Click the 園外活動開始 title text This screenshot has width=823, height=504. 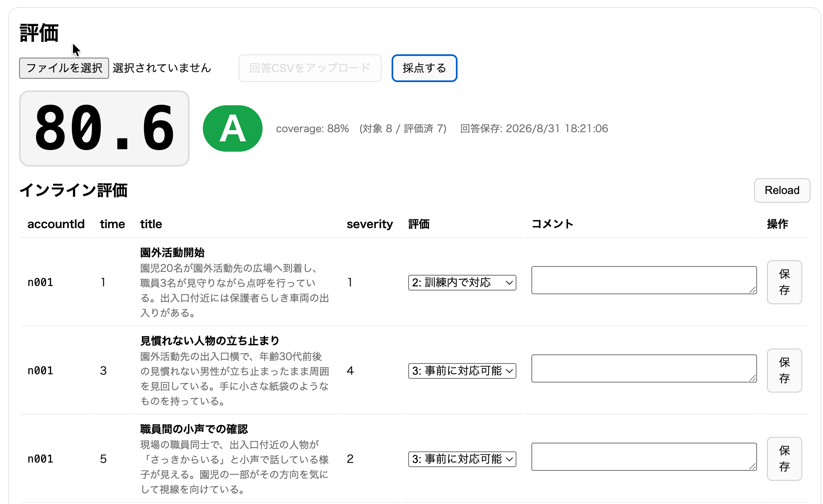point(173,252)
